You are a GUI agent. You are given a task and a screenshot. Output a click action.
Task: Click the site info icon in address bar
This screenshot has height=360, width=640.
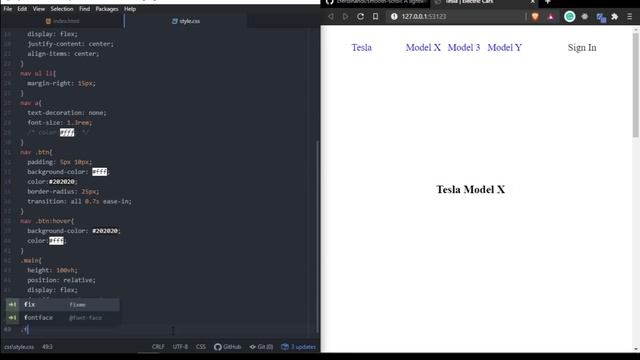(394, 16)
